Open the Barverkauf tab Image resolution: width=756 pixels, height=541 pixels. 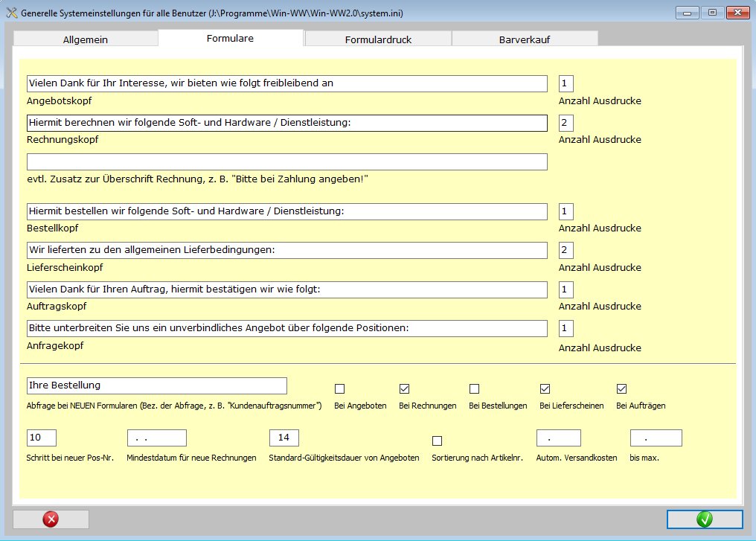coord(525,39)
